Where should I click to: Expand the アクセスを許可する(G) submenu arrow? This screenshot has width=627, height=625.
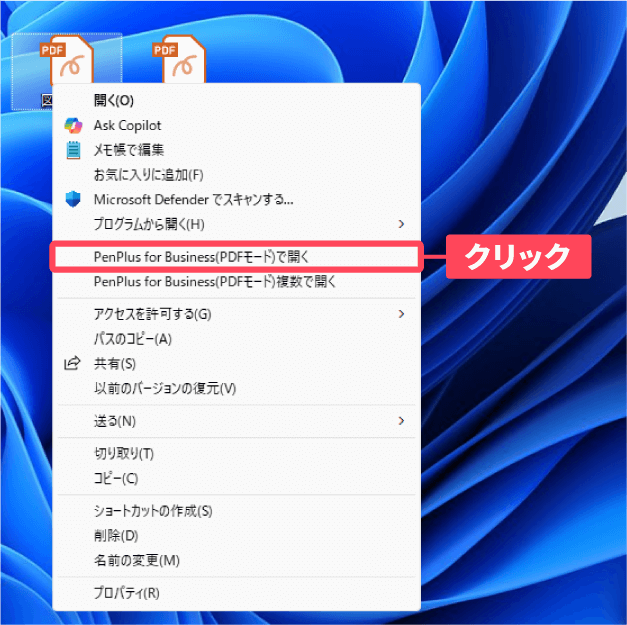[x=402, y=314]
